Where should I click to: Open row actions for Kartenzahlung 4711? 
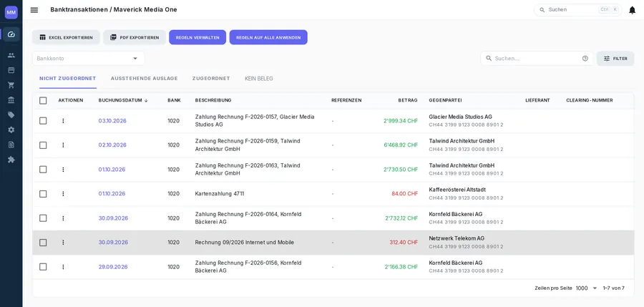[x=63, y=193]
